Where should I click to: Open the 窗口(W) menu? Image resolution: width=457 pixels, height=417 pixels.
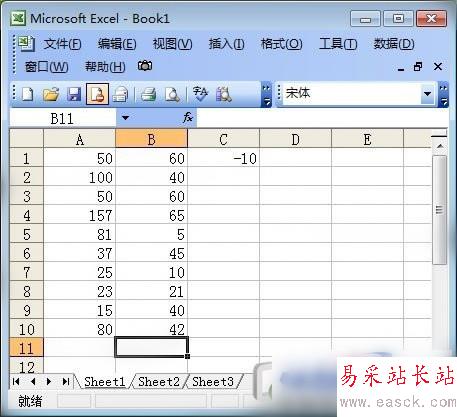(47, 67)
